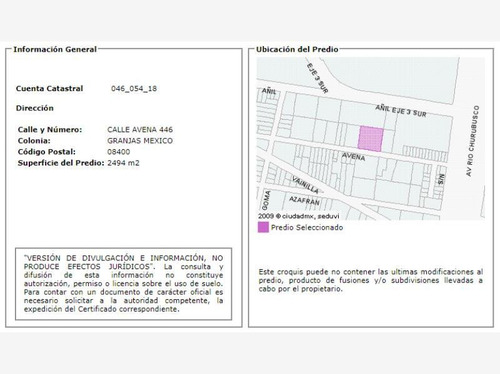Click the VERSIÓN DE DIVULGACIÓN disclaimer box

coord(123,284)
